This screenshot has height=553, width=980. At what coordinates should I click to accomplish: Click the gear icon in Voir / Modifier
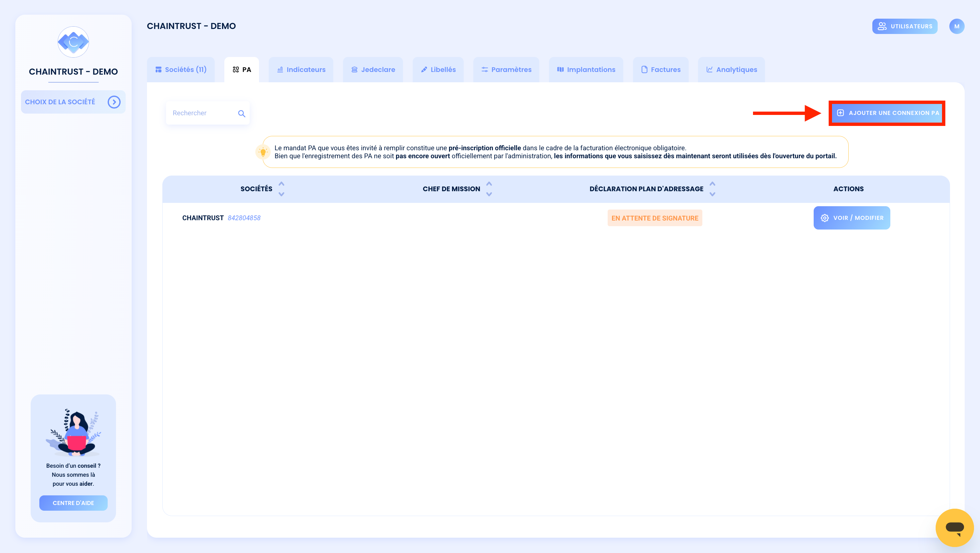tap(824, 218)
